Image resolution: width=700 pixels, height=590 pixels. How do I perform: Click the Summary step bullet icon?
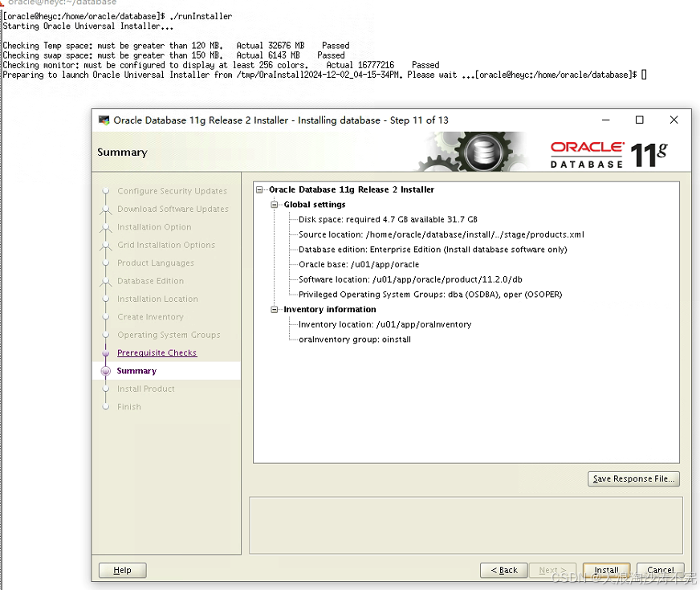point(106,371)
